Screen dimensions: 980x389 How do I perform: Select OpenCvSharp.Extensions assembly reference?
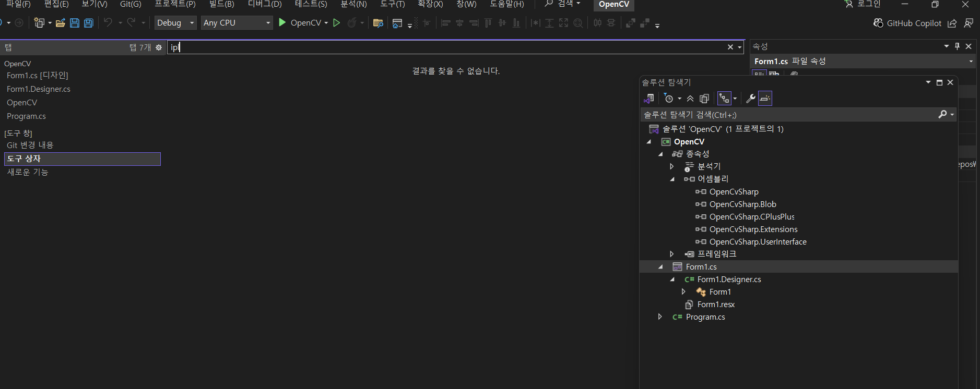point(753,229)
